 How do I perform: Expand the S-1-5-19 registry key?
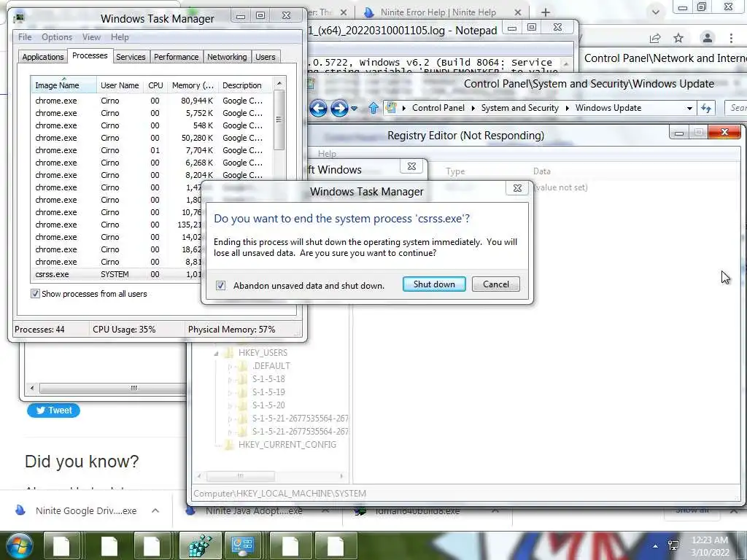[x=230, y=392]
